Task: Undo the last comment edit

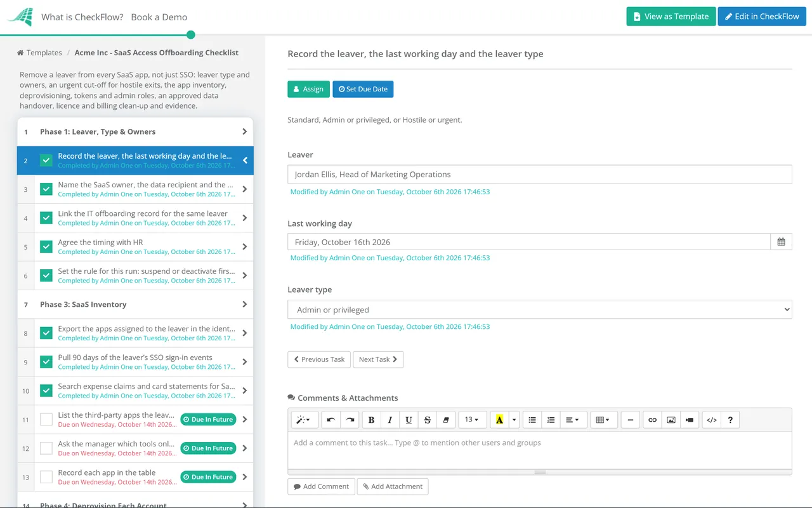Action: (331, 420)
